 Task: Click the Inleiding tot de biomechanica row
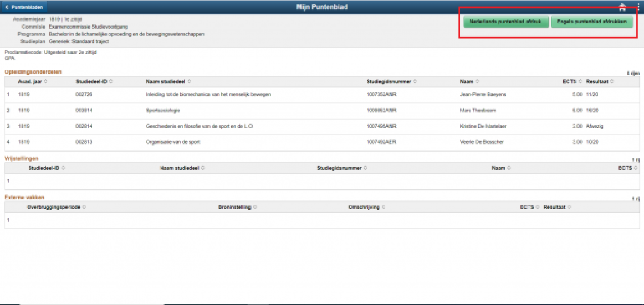(x=208, y=94)
